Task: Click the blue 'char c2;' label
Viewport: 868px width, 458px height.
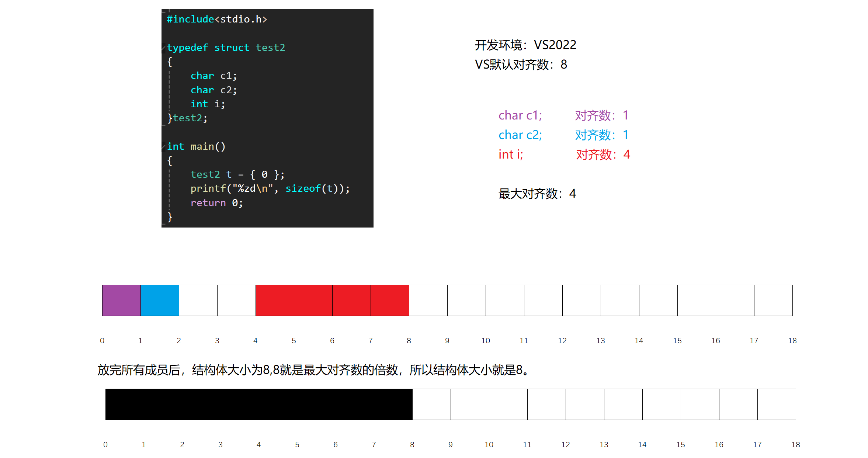Action: [520, 135]
